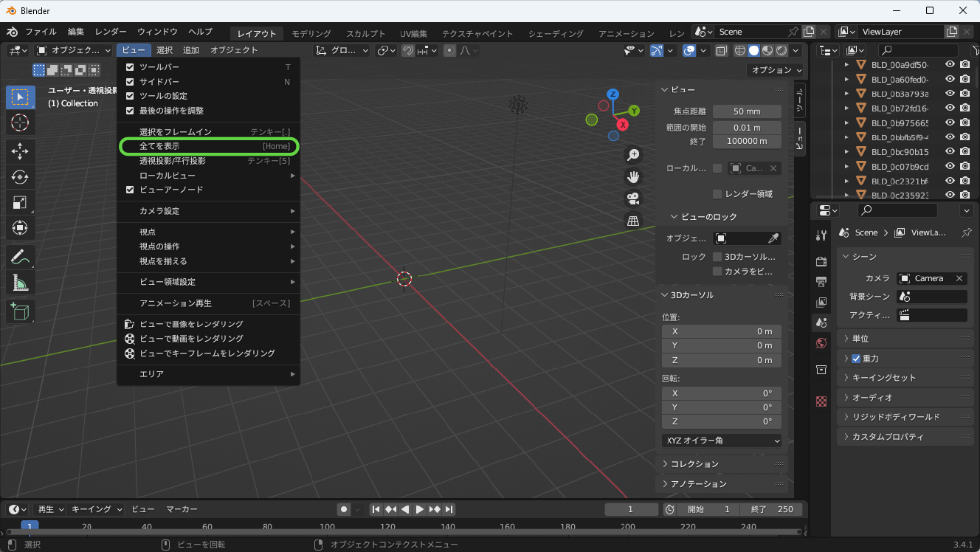
Task: Toggle X-ray display in the viewport header
Action: [x=722, y=50]
